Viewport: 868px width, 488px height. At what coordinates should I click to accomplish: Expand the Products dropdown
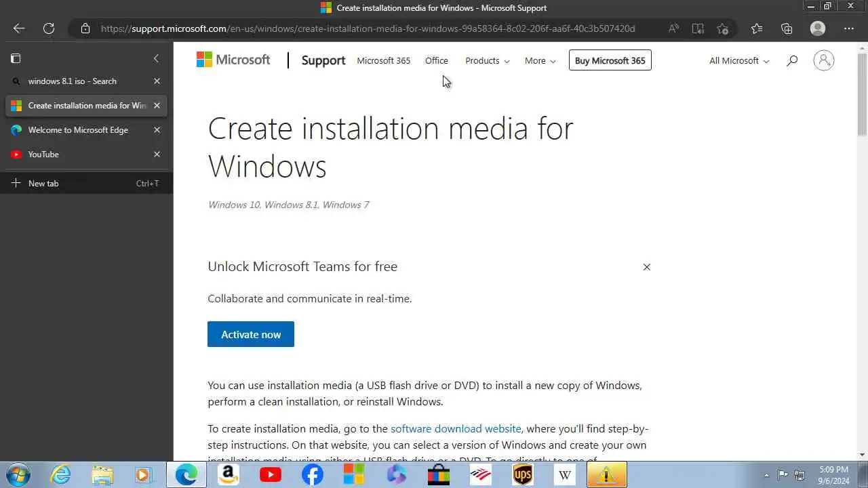(487, 60)
